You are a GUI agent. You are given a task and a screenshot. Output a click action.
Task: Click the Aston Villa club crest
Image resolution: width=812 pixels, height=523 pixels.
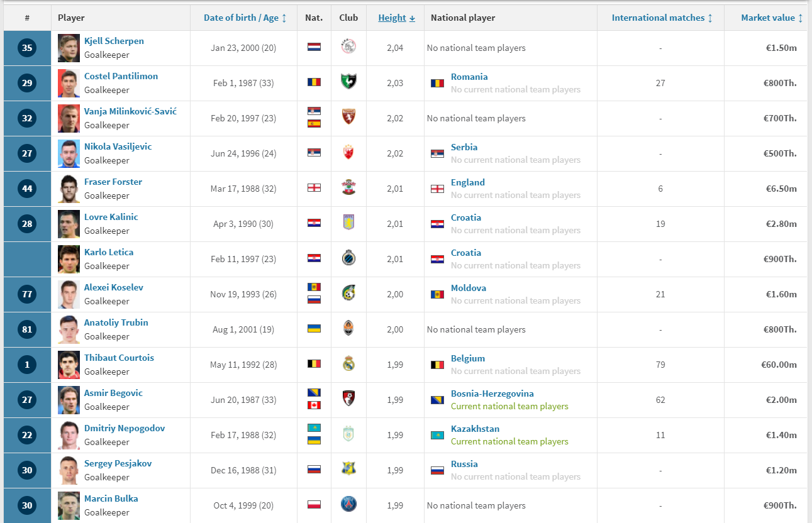348,224
